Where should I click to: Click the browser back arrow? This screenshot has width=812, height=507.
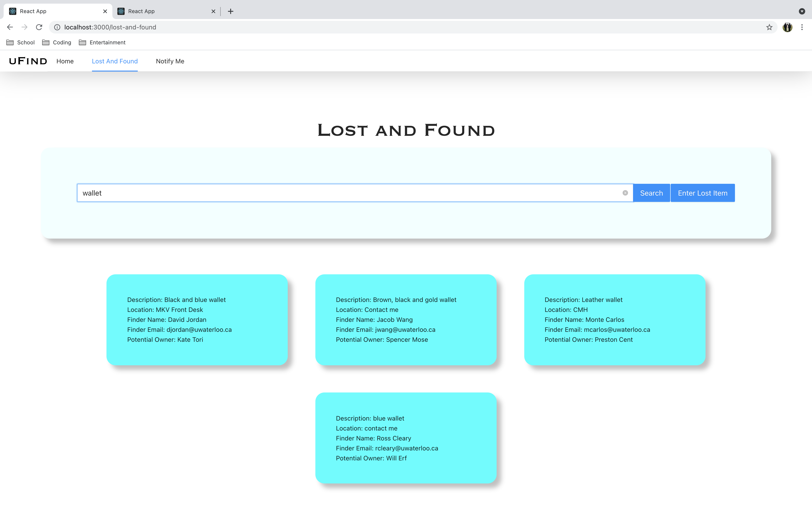[x=10, y=27]
